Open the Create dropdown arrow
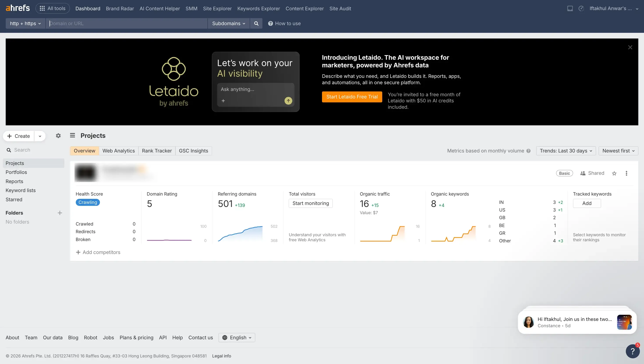 coord(40,136)
